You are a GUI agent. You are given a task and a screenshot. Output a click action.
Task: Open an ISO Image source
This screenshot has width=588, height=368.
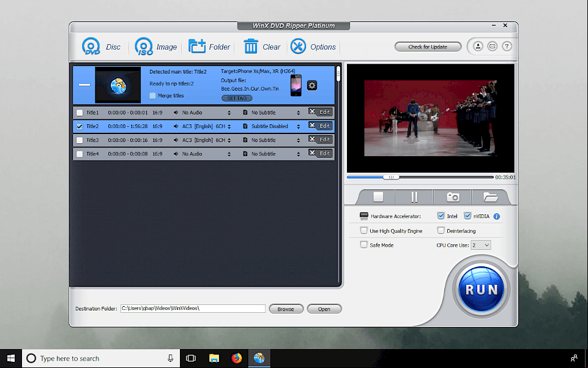155,47
